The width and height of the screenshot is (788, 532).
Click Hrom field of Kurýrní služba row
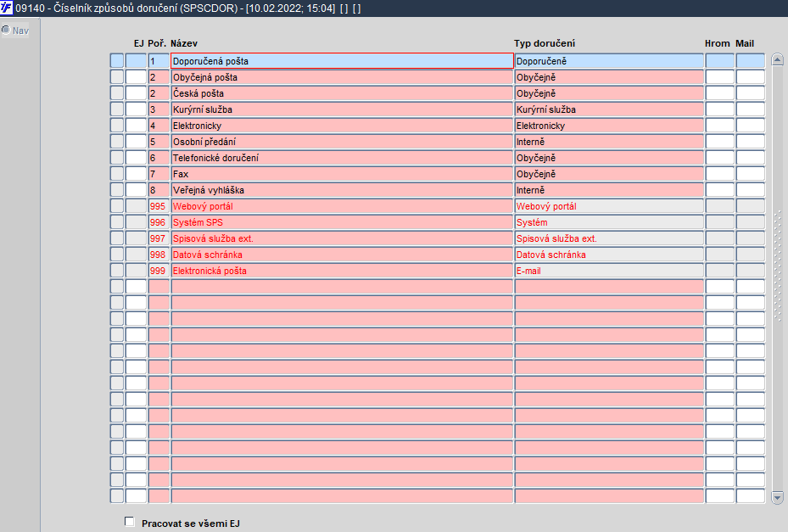[x=719, y=109]
